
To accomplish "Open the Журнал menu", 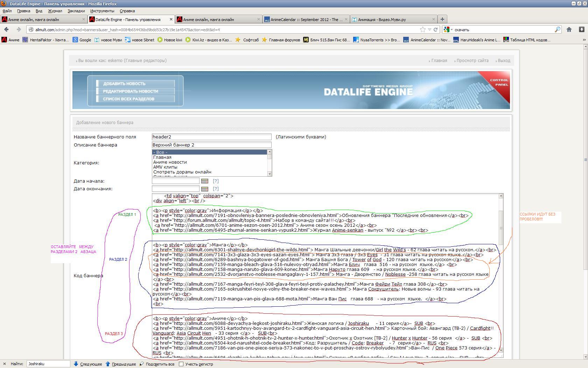I will (55, 11).
